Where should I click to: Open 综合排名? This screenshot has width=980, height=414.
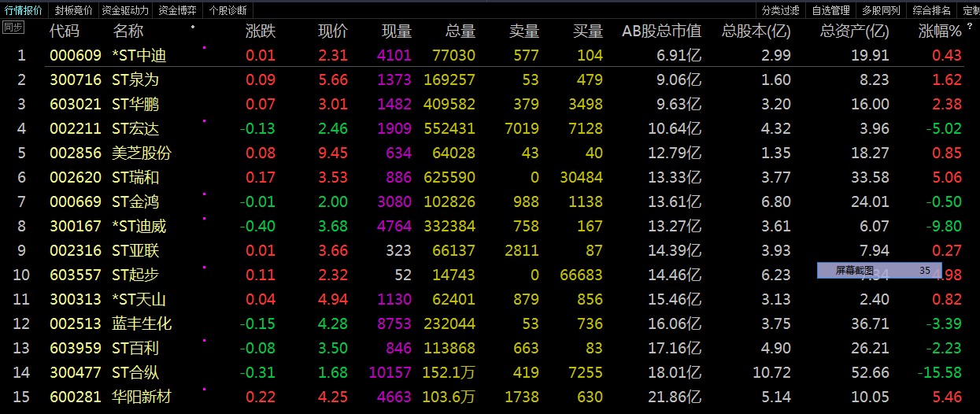point(932,10)
